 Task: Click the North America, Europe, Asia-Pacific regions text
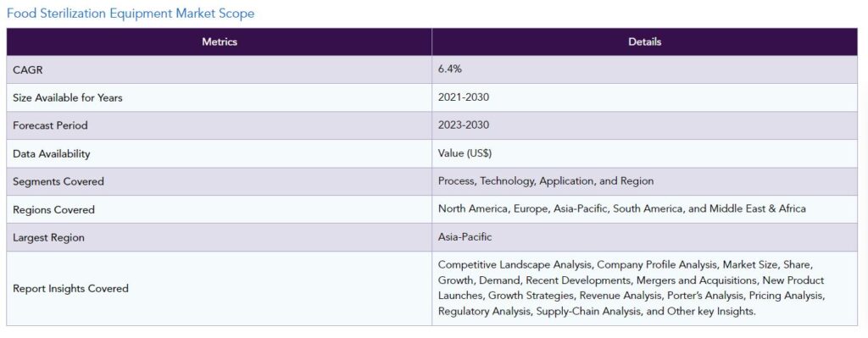click(x=621, y=209)
